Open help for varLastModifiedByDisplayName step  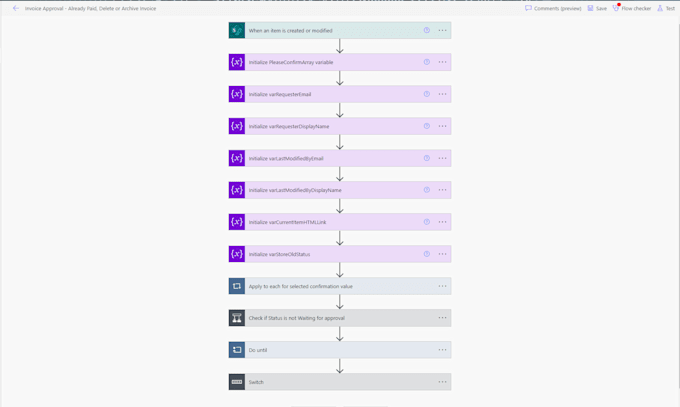[x=427, y=190]
